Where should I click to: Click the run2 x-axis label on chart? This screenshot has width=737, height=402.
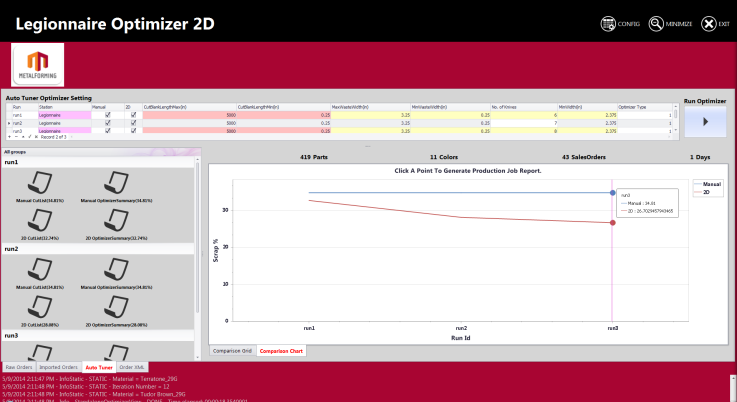[x=461, y=328]
